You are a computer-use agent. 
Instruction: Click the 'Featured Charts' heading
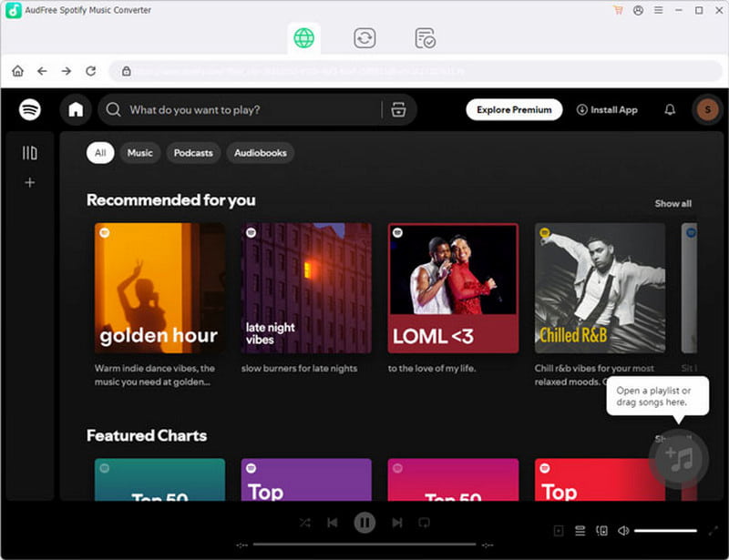pyautogui.click(x=147, y=435)
